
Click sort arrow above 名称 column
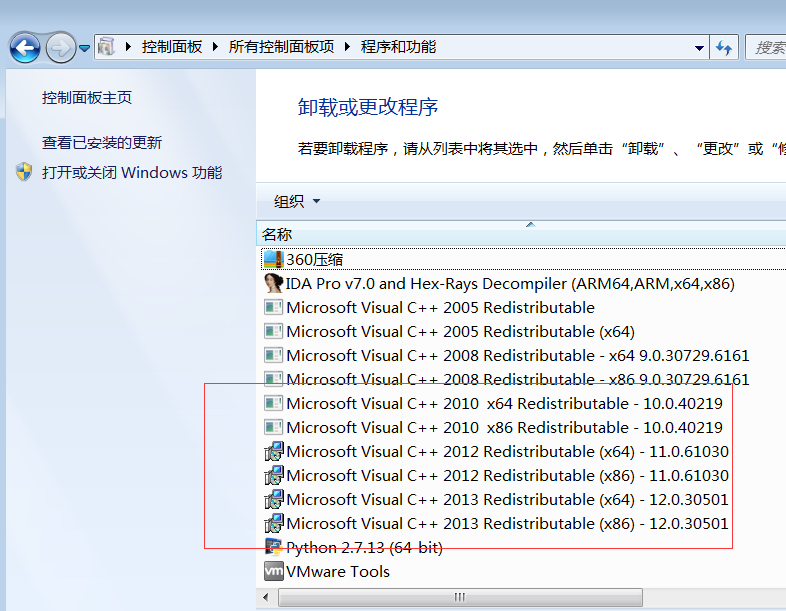click(x=530, y=225)
